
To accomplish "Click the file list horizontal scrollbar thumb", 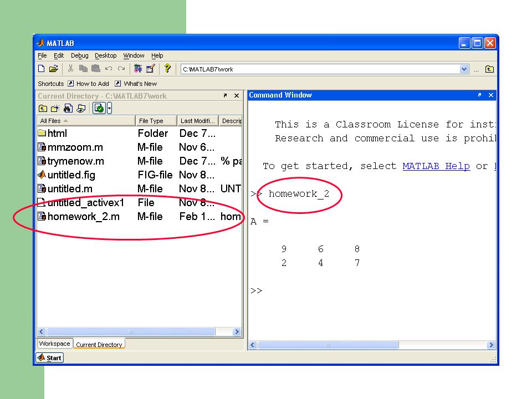I will coord(131,331).
